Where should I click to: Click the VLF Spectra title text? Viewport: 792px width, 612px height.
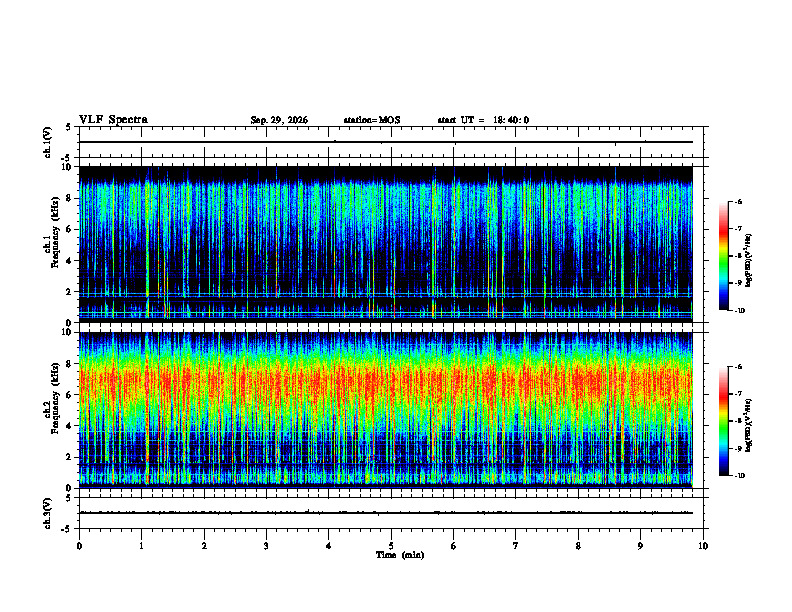tap(113, 120)
